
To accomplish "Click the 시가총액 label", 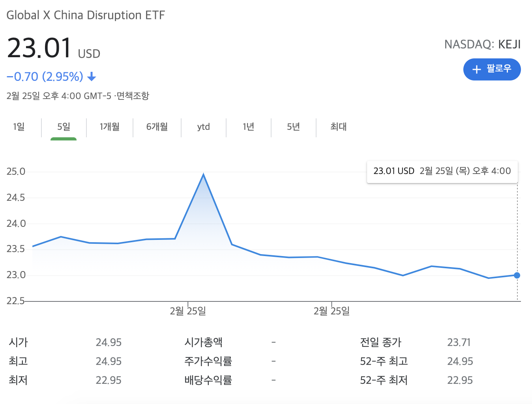I will tap(203, 342).
